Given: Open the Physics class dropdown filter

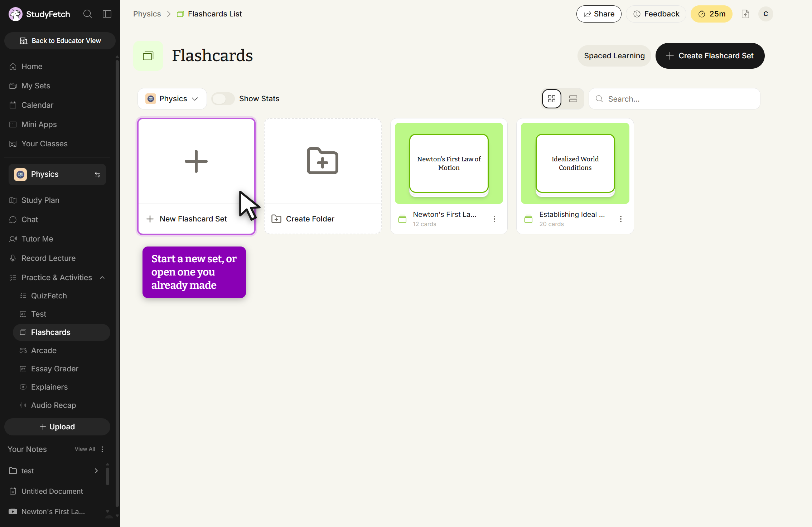Looking at the screenshot, I should pyautogui.click(x=172, y=99).
